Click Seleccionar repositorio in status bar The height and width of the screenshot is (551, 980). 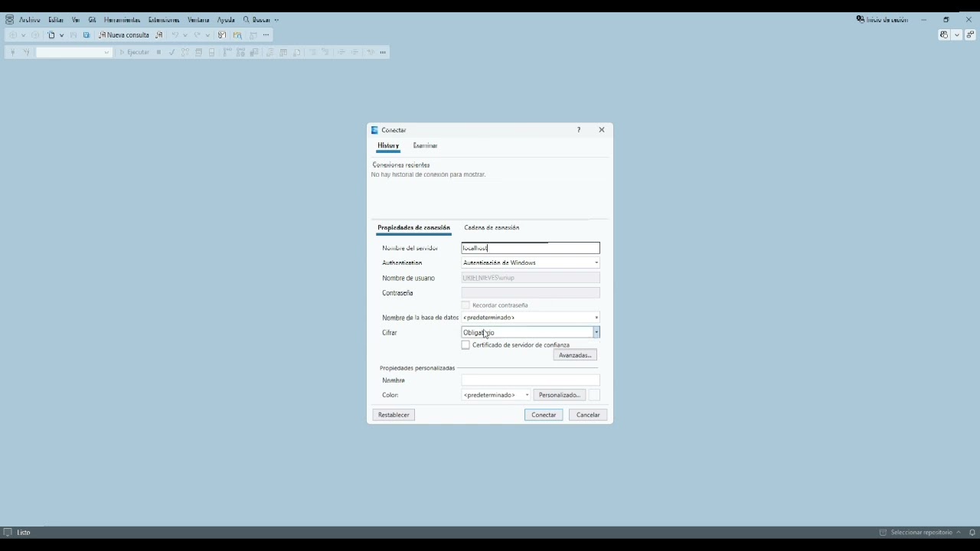click(920, 533)
